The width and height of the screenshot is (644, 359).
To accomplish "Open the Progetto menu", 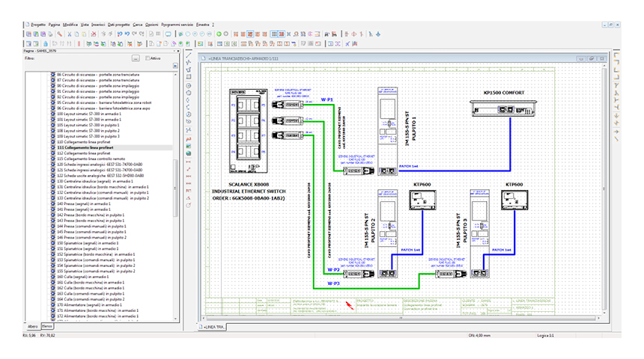I will [38, 25].
